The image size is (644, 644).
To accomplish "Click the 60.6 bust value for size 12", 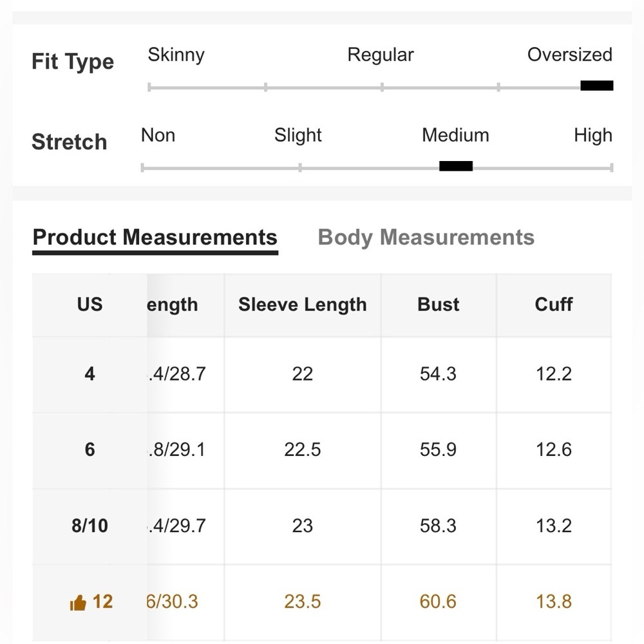I will (438, 601).
